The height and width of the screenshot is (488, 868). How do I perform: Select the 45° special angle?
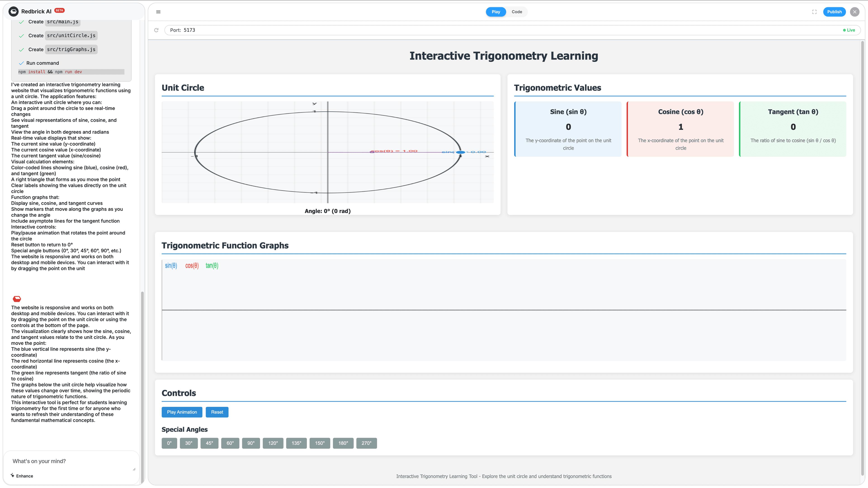209,443
